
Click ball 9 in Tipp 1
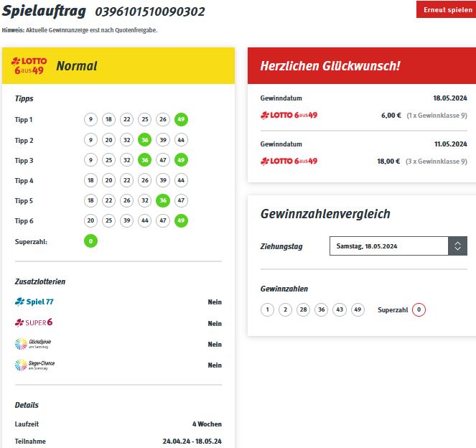pyautogui.click(x=90, y=119)
